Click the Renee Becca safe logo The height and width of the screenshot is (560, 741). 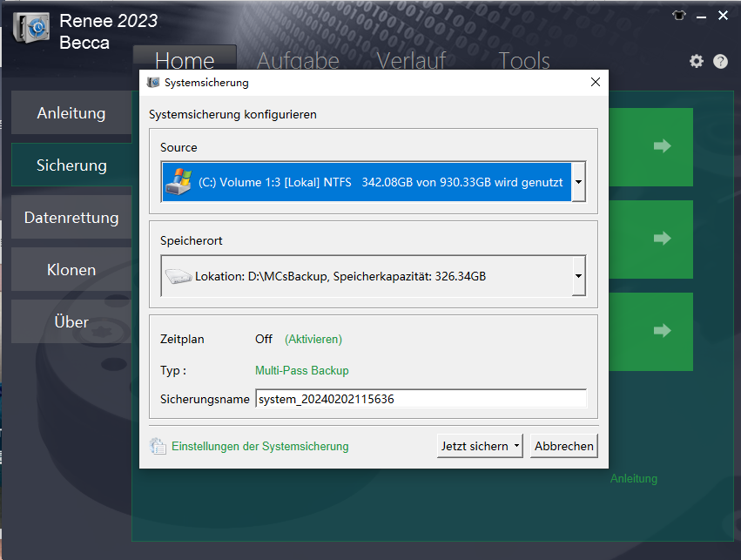click(30, 28)
